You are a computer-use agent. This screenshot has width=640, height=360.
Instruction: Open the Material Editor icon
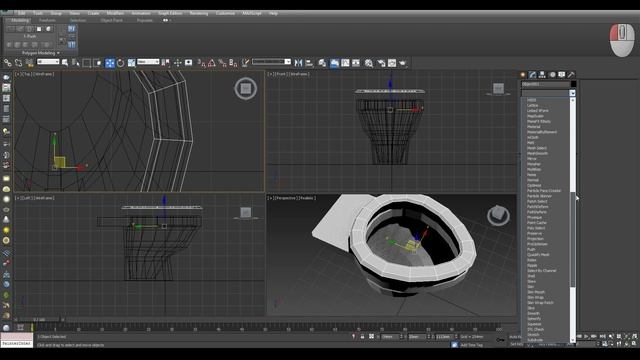click(x=369, y=63)
